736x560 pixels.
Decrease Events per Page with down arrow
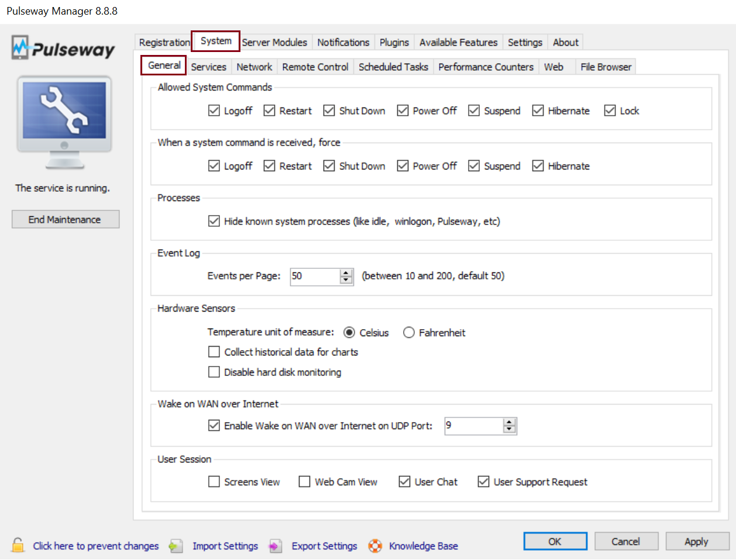tap(346, 280)
